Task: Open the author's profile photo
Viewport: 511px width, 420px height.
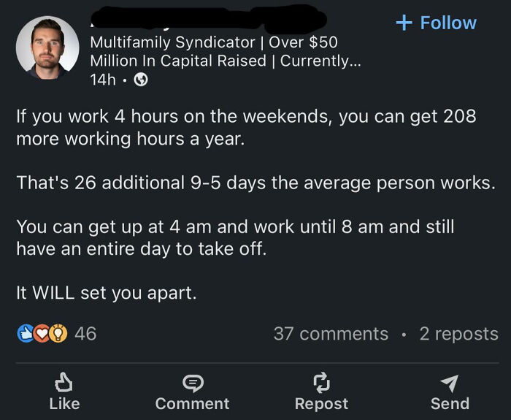Action: [x=47, y=48]
